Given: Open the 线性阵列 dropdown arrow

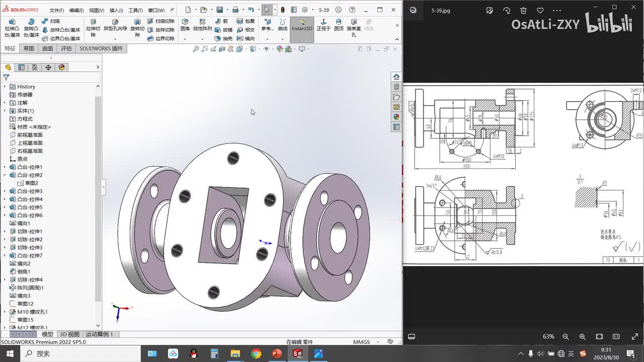Looking at the screenshot, I should click(202, 39).
